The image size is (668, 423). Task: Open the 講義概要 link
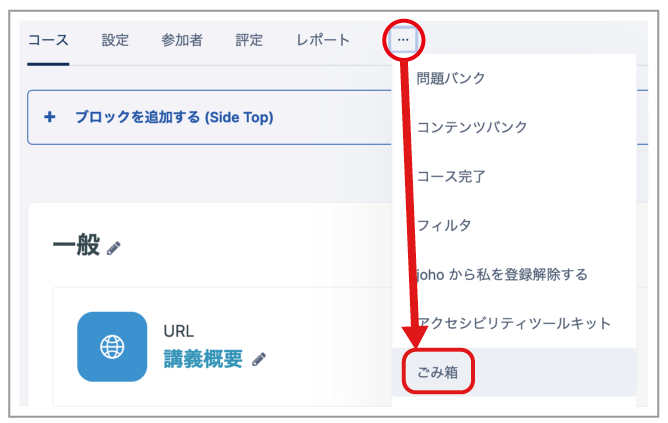[x=203, y=359]
